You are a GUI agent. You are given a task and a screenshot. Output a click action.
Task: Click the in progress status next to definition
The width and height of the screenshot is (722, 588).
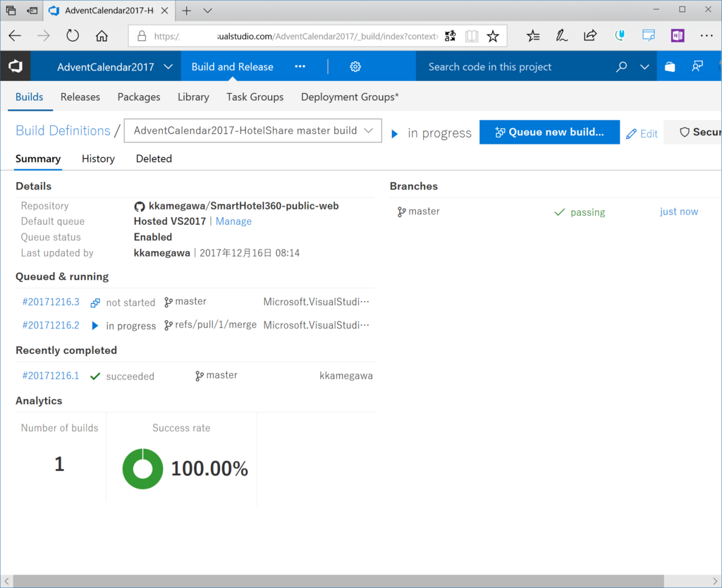439,133
